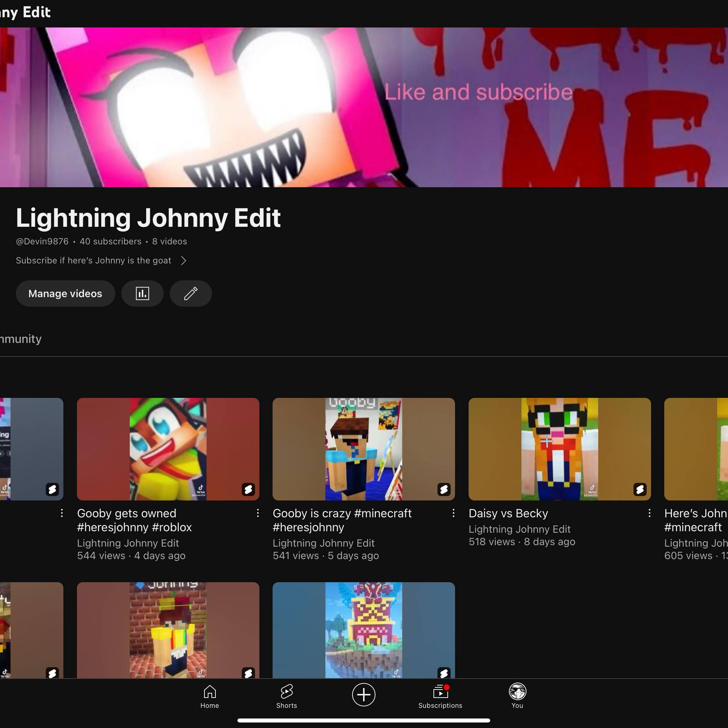
Task: Open the Daisy vs Becky title
Action: pyautogui.click(x=508, y=513)
